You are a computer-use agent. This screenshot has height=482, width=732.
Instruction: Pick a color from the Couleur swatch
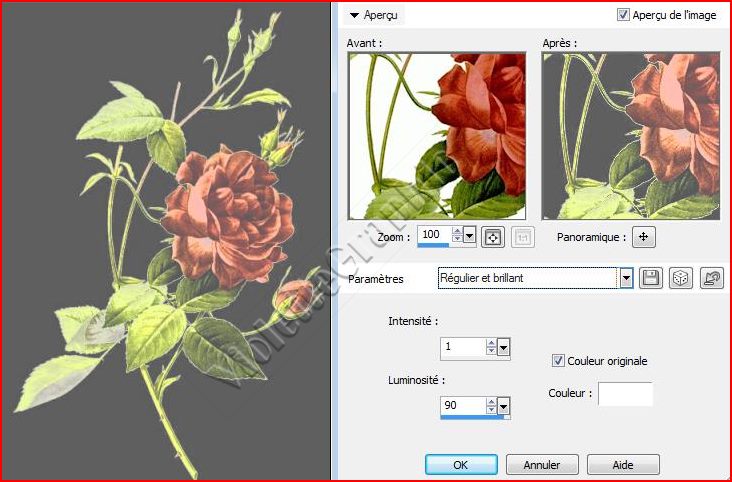coord(624,394)
